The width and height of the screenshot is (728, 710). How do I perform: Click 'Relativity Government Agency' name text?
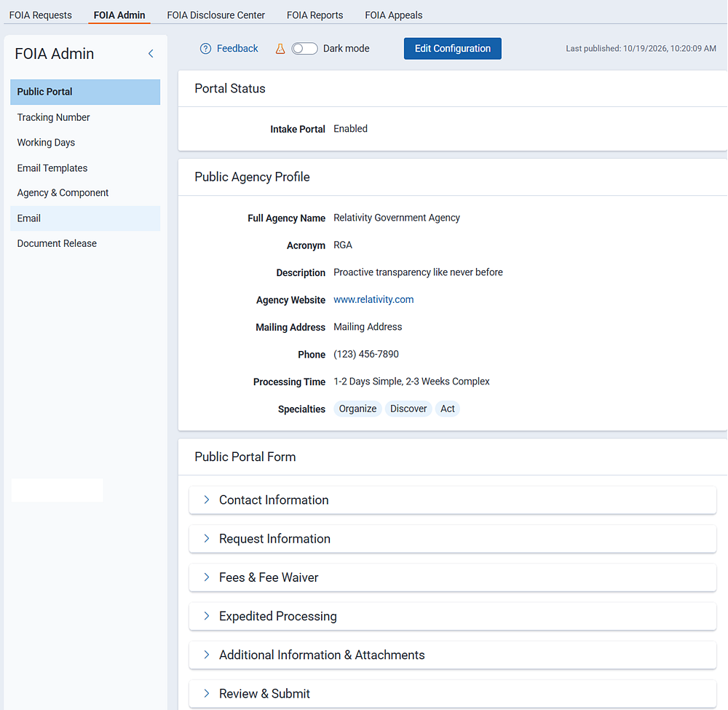(x=397, y=218)
